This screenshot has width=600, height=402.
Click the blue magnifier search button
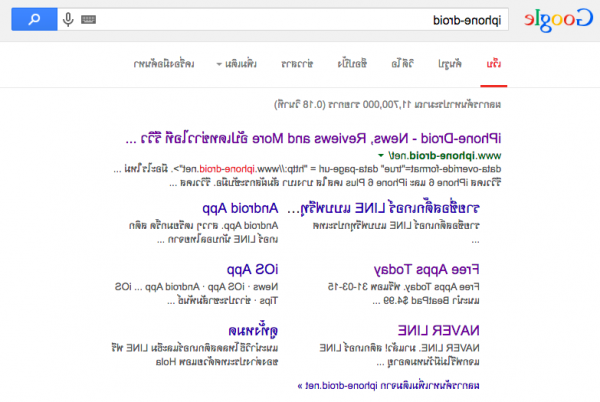pyautogui.click(x=32, y=18)
